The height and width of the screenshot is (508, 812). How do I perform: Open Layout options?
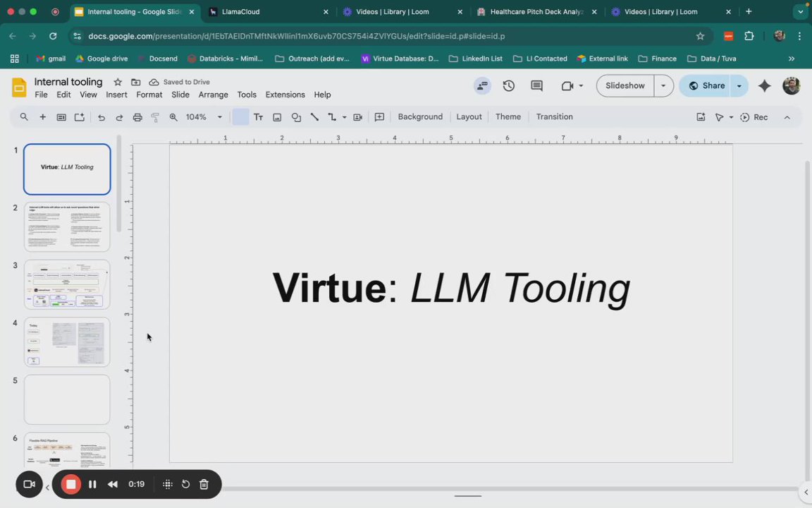(x=469, y=117)
